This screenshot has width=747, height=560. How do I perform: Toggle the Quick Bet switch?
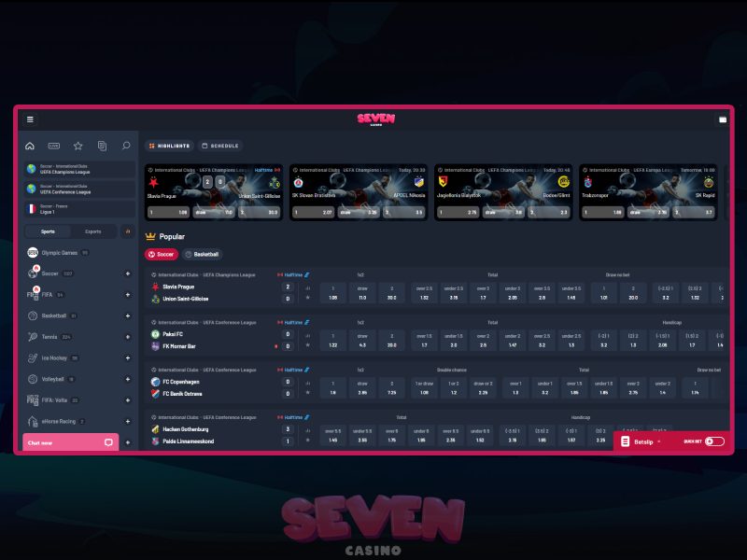point(714,441)
